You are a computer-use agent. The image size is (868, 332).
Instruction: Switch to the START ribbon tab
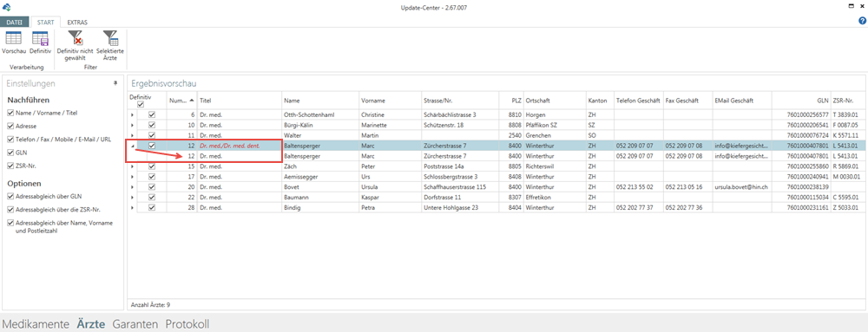45,22
